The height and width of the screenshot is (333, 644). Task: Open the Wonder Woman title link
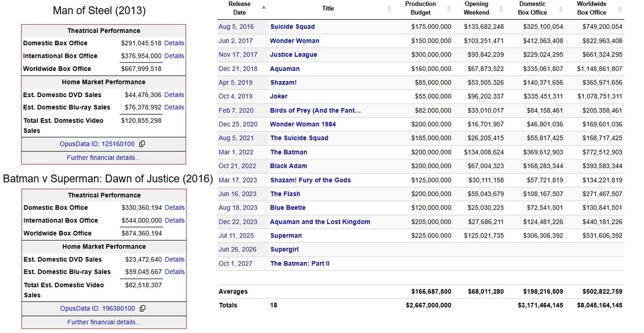294,41
